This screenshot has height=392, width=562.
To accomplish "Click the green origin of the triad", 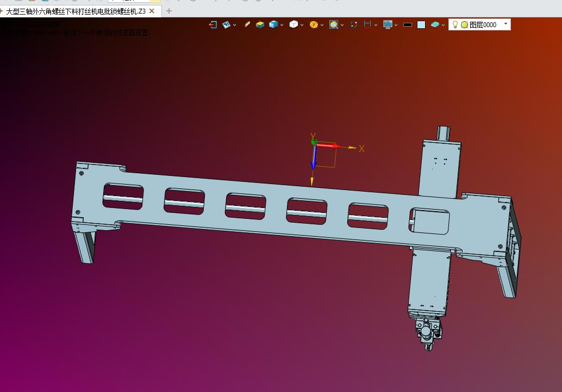I will coord(314,142).
